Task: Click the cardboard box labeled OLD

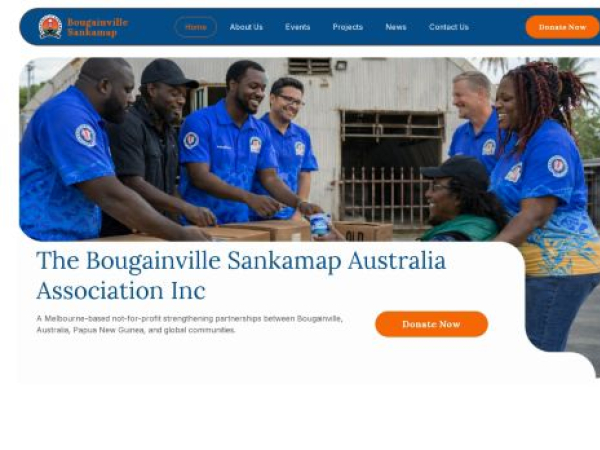Action: pyautogui.click(x=364, y=232)
